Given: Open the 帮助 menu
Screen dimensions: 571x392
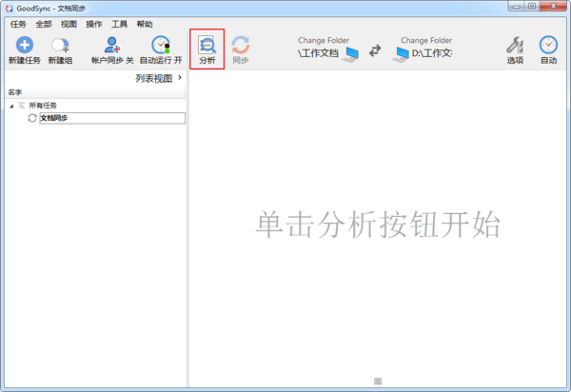Looking at the screenshot, I should pyautogui.click(x=144, y=24).
